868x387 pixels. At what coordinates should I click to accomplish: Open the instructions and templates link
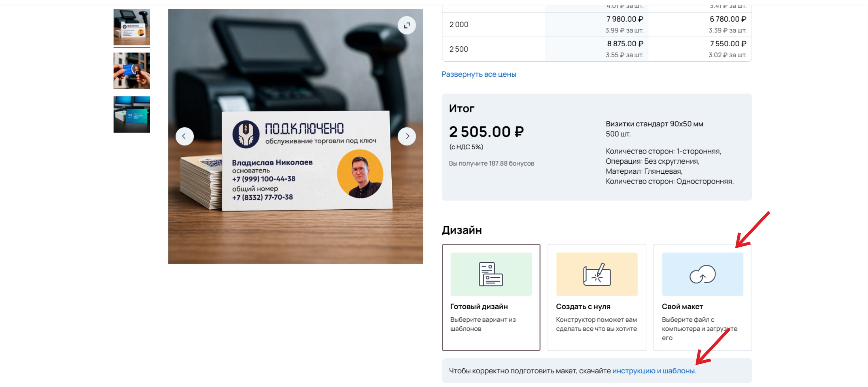tap(653, 371)
